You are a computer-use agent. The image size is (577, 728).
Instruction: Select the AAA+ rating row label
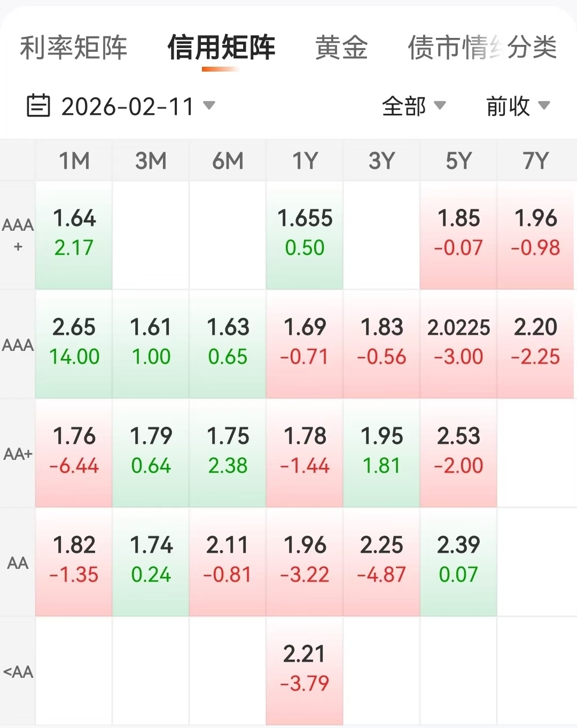pos(18,235)
